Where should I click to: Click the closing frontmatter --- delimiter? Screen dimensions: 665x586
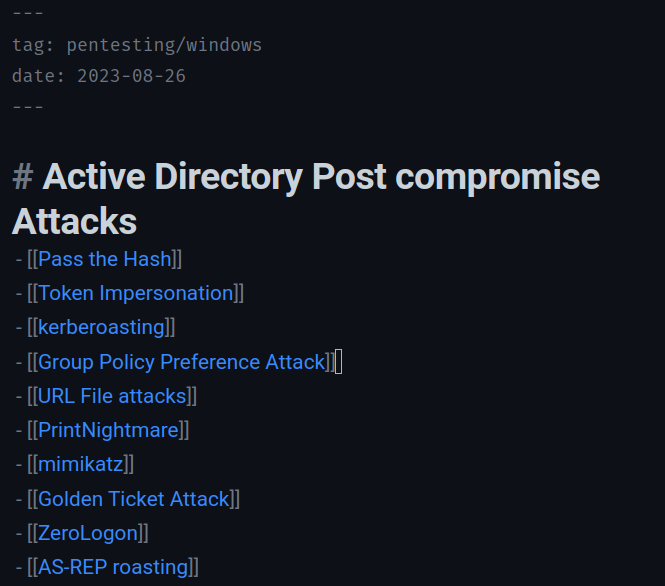click(28, 106)
